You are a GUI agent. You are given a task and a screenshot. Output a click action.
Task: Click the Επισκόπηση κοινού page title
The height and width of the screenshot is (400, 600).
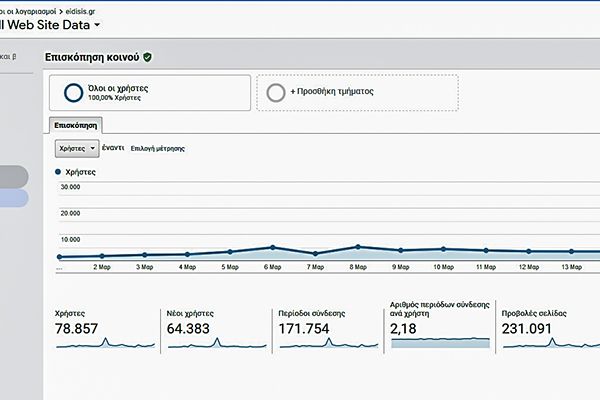(92, 58)
